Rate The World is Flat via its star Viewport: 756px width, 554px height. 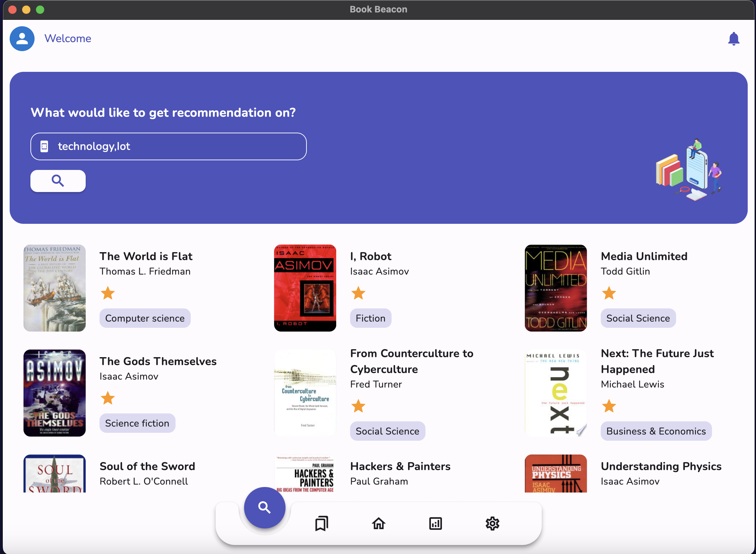click(108, 293)
